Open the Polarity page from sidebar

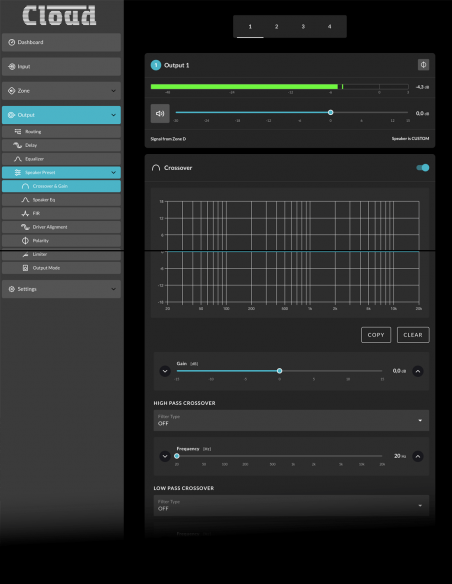coord(61,241)
